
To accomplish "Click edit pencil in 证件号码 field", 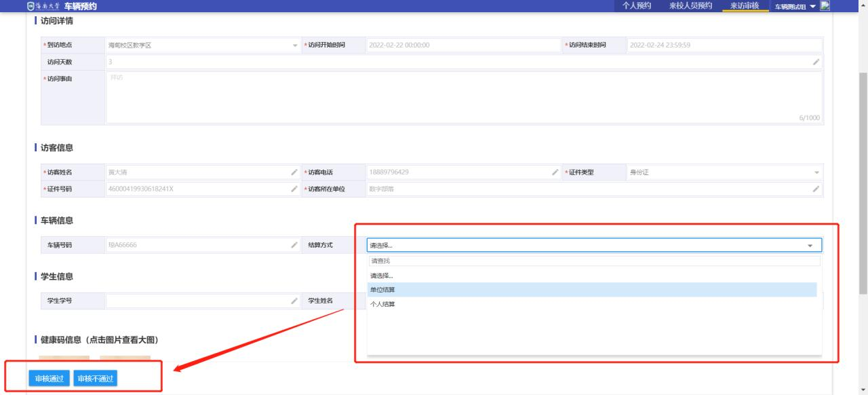I will click(294, 189).
